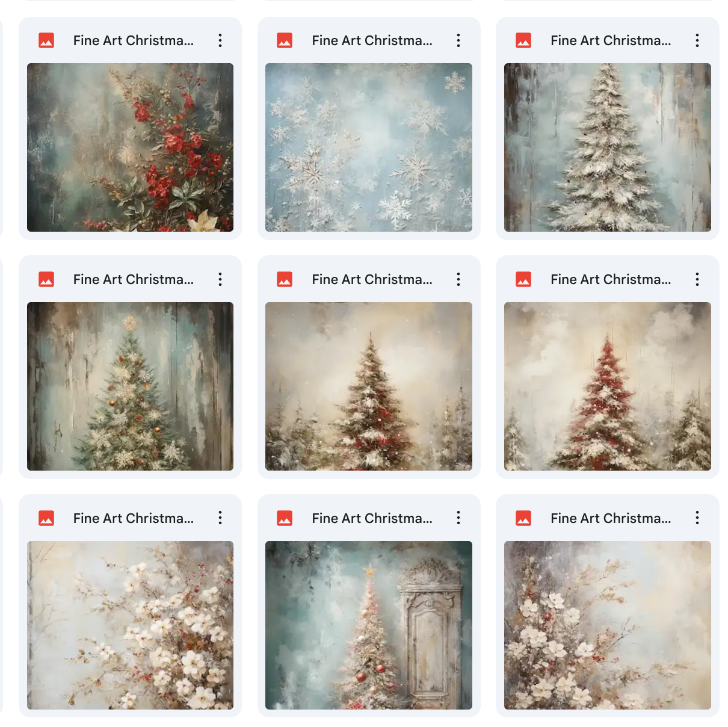Click image icon on bottom-right floral card
Screen dimensions: 728x727
click(523, 518)
